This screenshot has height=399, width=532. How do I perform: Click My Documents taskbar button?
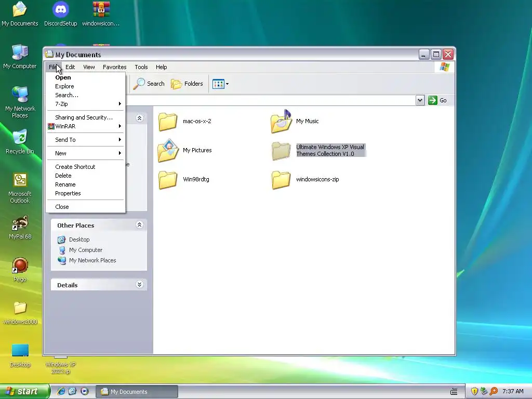[137, 392]
